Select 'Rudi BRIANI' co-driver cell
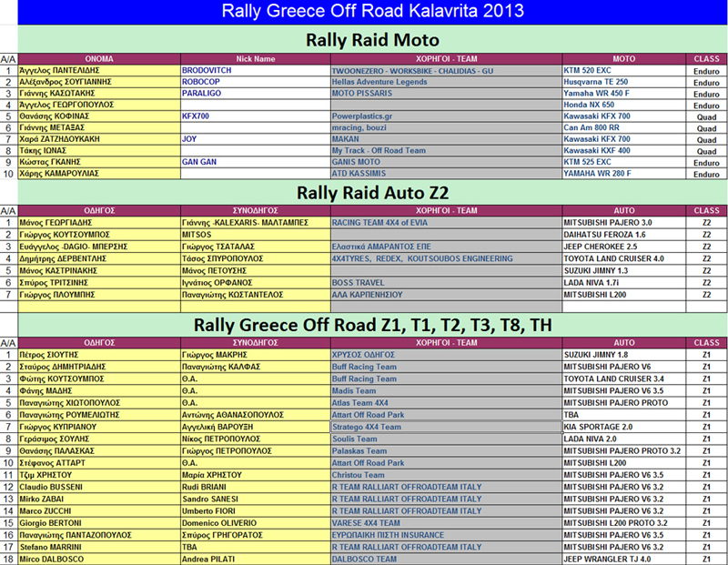Screen dimensions: 728x565 256,488
